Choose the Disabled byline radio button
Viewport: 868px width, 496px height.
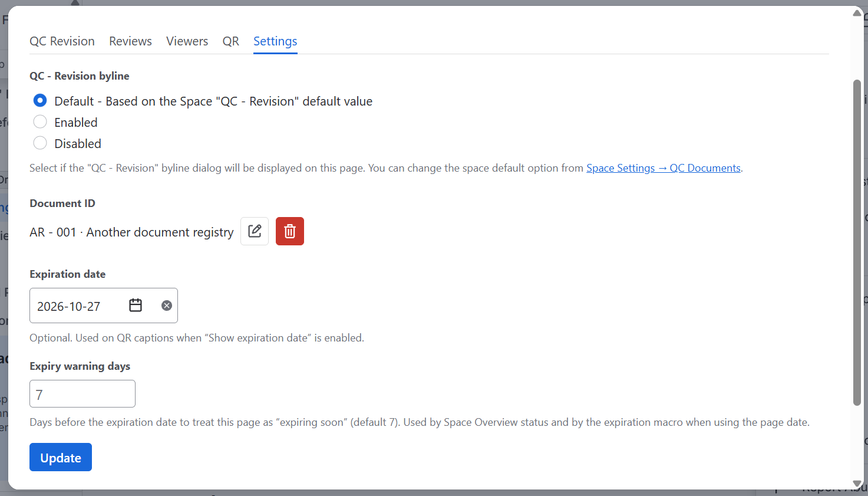(x=40, y=143)
